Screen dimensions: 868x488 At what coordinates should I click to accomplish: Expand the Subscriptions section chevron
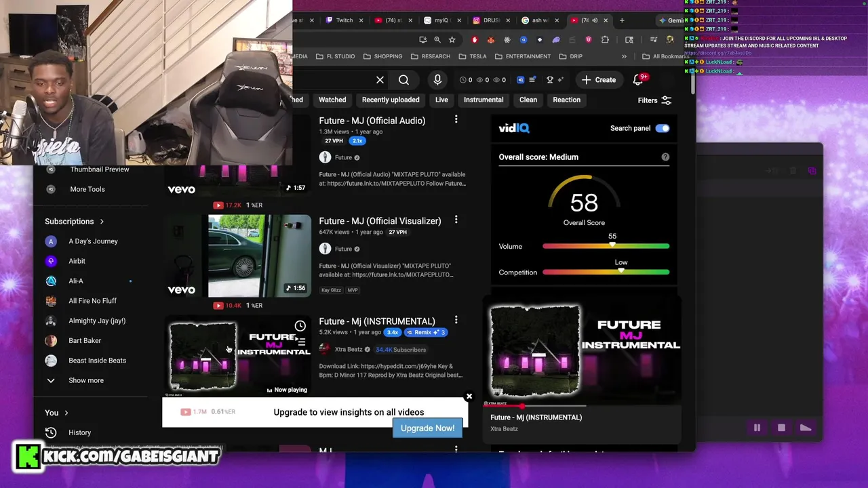click(x=102, y=222)
